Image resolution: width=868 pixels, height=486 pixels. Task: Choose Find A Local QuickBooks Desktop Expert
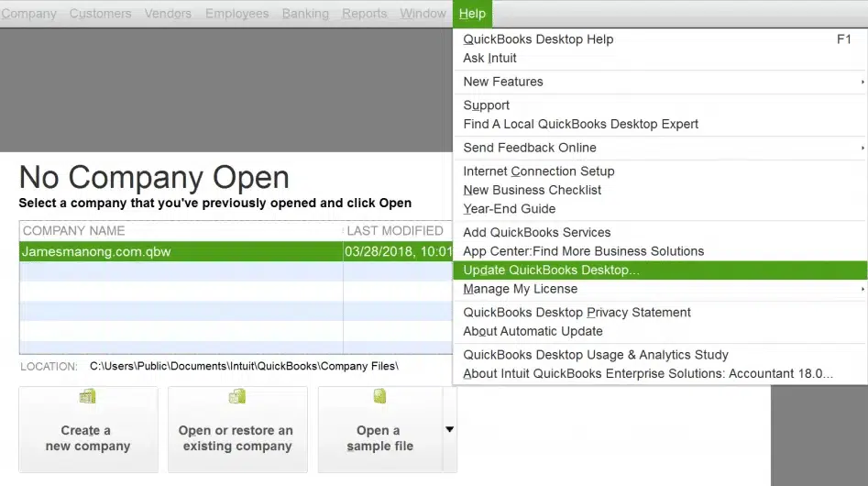(x=580, y=124)
